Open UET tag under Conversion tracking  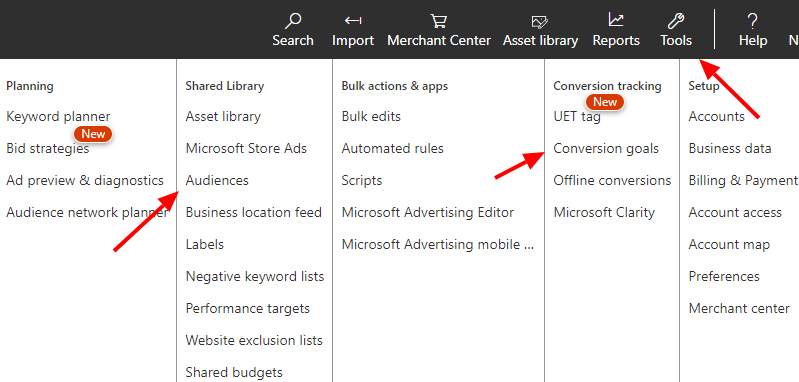pos(577,117)
